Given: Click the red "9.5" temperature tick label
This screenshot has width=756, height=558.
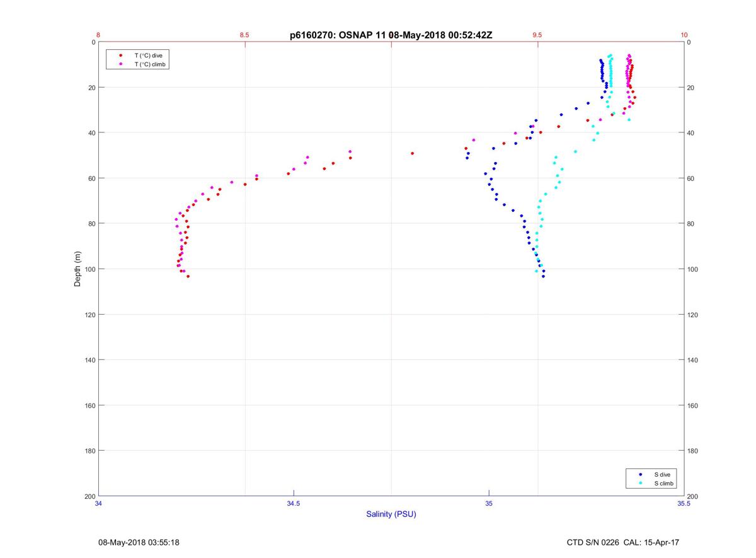Looking at the screenshot, I should pos(537,35).
